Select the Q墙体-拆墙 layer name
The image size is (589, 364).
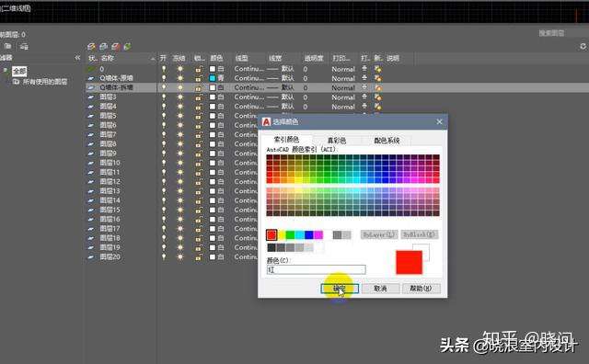click(117, 87)
